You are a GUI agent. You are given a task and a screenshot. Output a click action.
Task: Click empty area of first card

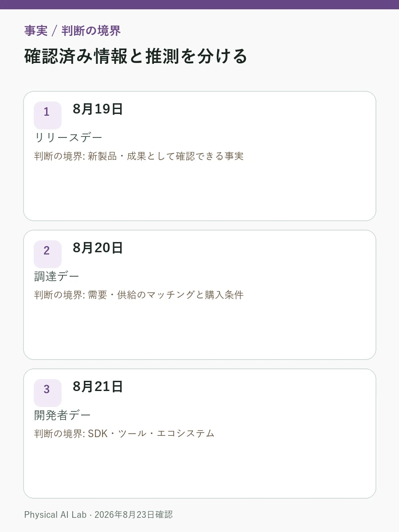coord(199,191)
